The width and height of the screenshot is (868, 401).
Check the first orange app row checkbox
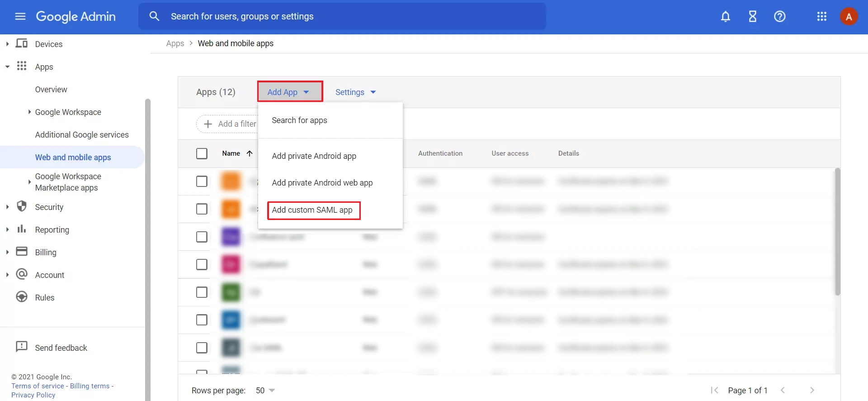202,181
